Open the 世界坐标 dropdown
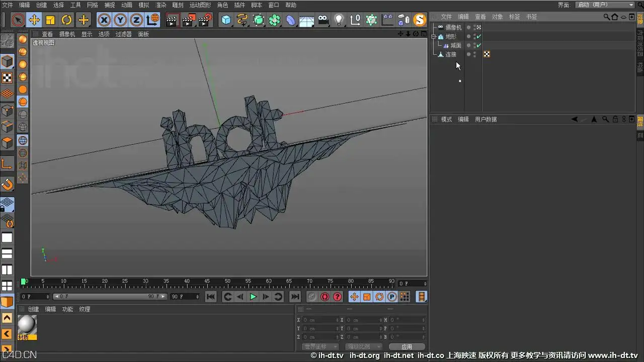644x362 pixels. click(319, 347)
